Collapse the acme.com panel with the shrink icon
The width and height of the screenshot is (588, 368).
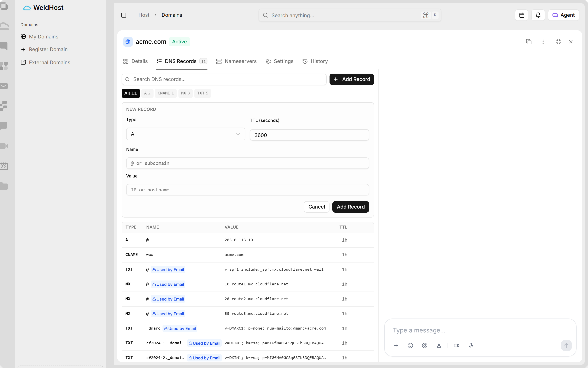[x=559, y=42]
